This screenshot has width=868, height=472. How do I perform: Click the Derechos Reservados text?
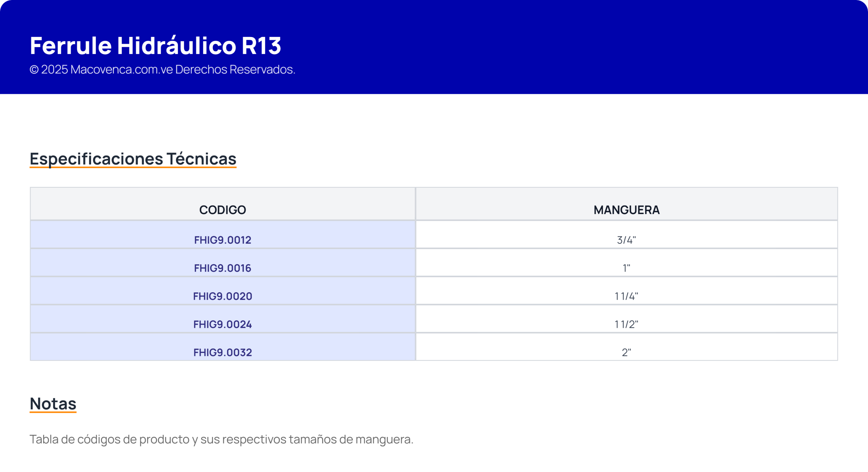(235, 70)
